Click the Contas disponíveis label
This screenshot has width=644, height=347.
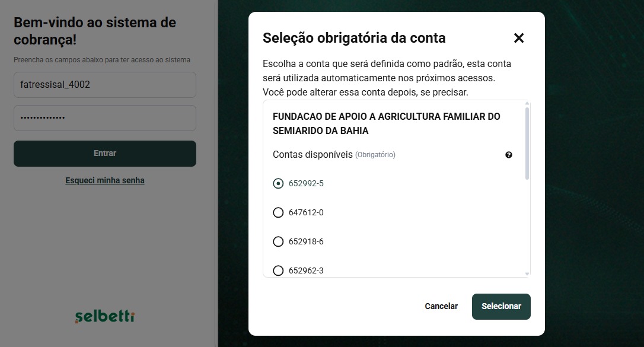click(312, 154)
